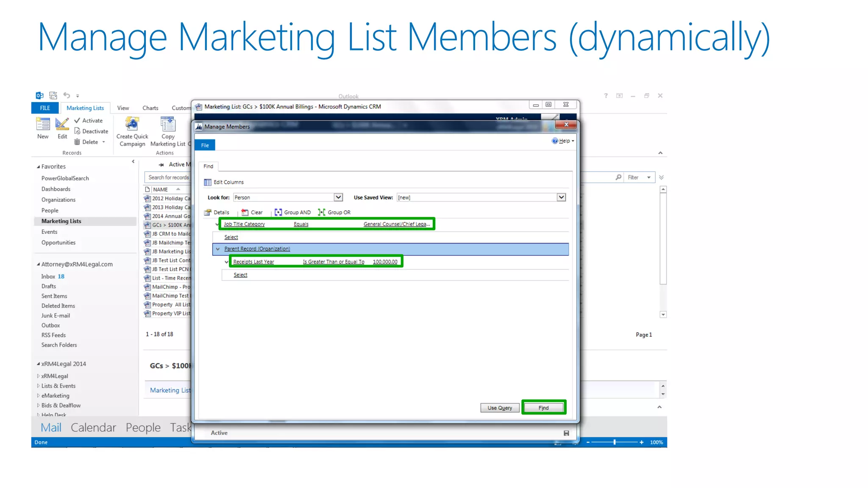Click the Job Title Category field link

[245, 224]
